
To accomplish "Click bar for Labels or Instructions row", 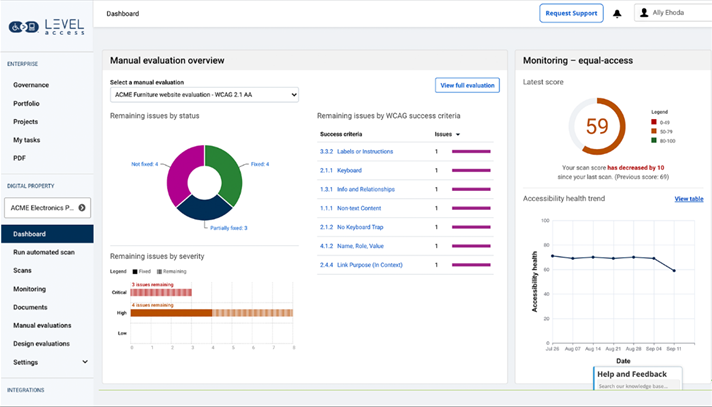I will click(471, 152).
